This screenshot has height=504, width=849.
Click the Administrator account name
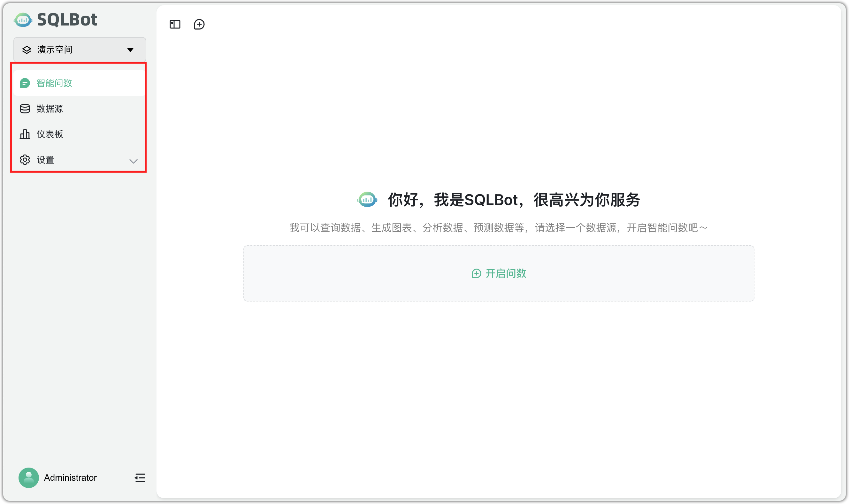(x=70, y=477)
